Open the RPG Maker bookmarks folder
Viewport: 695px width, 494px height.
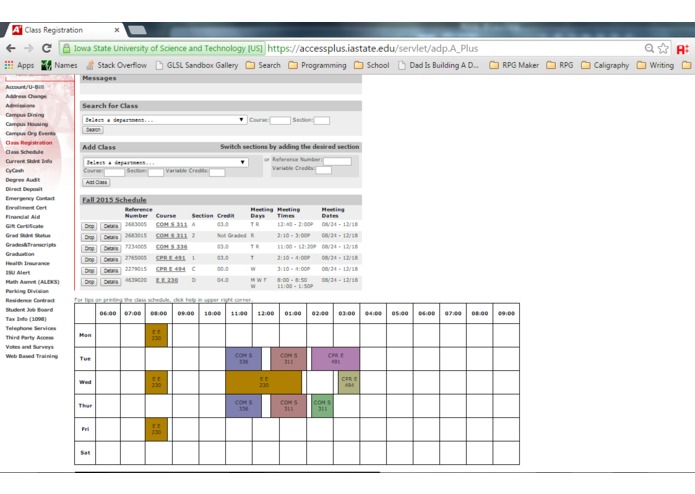[x=514, y=65]
